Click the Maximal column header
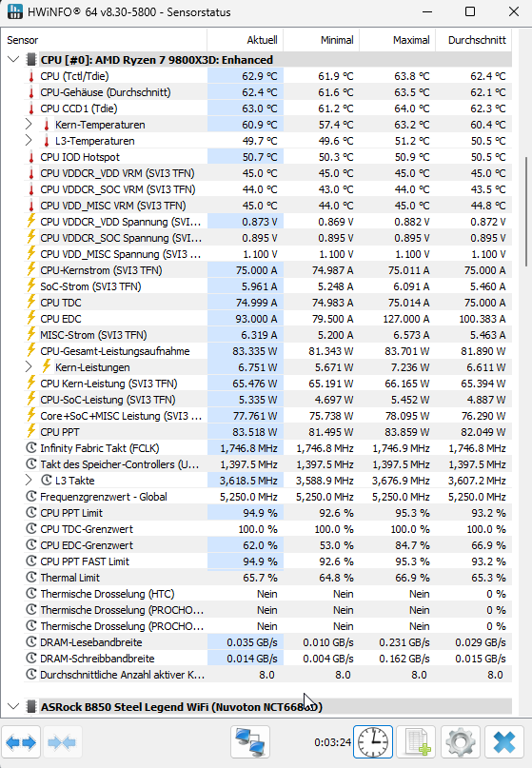This screenshot has height=768, width=532. [x=397, y=40]
